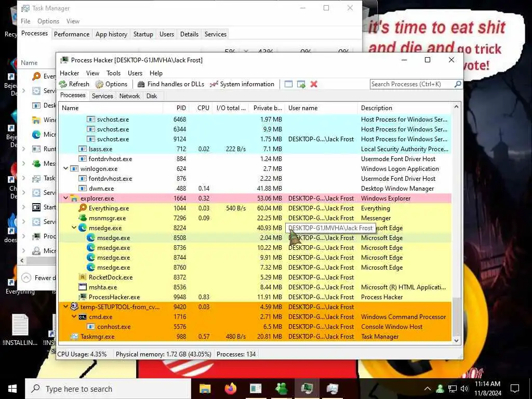532x399 pixels.
Task: Click Physical memory in the status bar
Action: [x=163, y=354]
